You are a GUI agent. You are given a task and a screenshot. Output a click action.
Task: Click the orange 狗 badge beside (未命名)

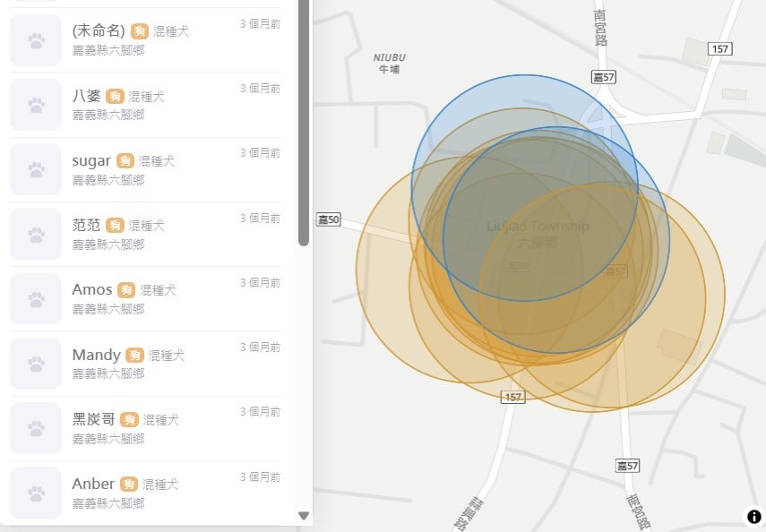point(139,31)
